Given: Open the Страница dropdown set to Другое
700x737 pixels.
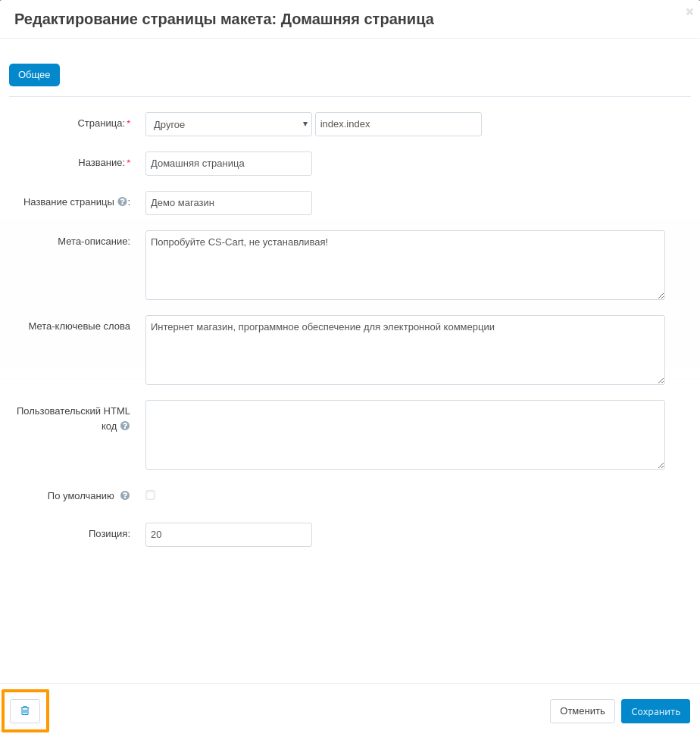Looking at the screenshot, I should 228,124.
